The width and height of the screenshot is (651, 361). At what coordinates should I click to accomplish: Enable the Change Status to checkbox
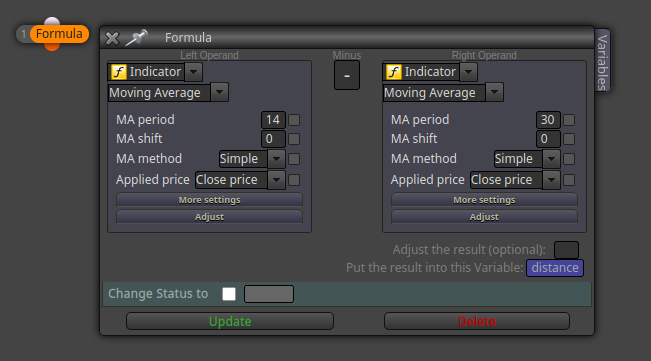pos(229,294)
